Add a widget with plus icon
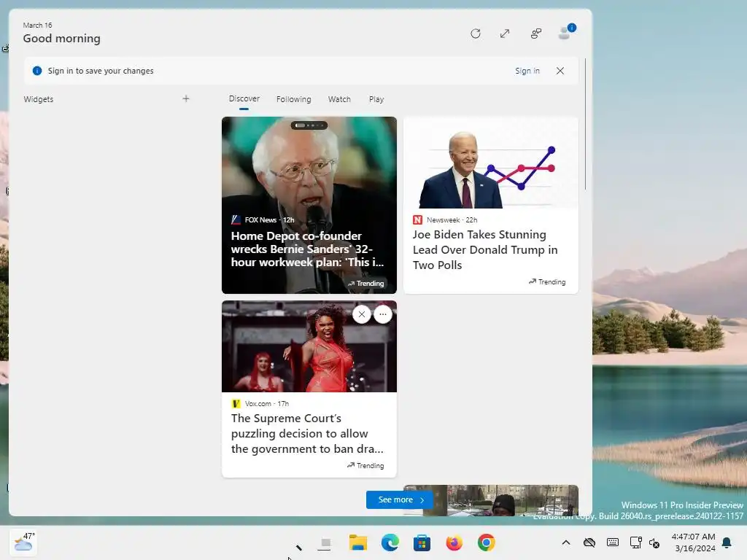747x560 pixels. click(186, 98)
